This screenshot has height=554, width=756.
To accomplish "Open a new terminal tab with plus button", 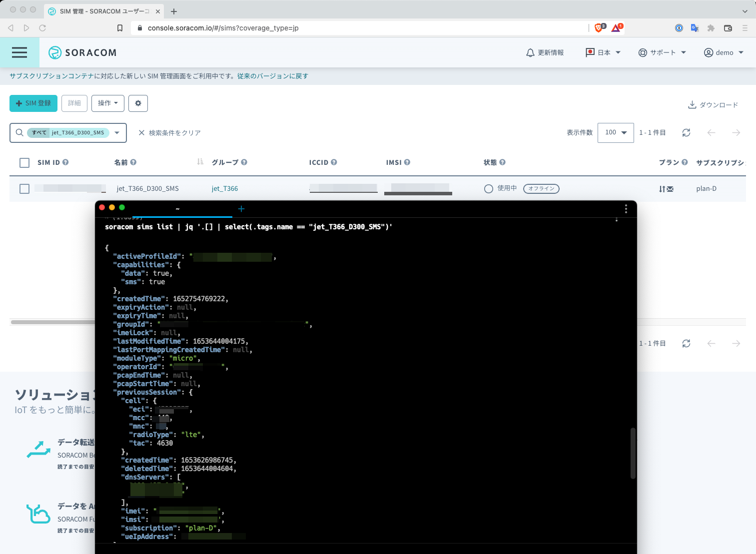I will tap(241, 209).
